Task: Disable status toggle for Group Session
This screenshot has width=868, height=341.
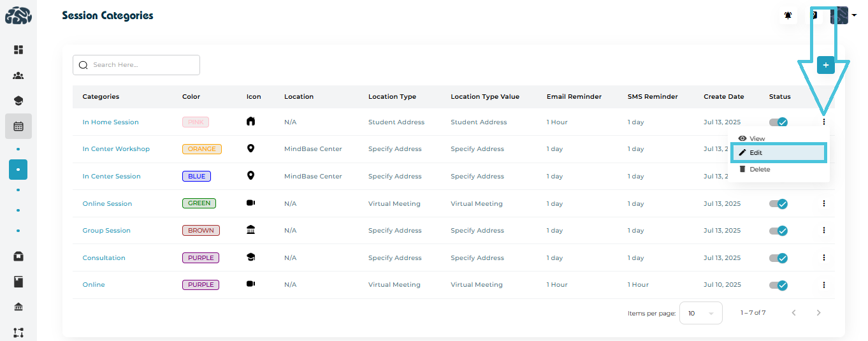Action: [x=778, y=231]
